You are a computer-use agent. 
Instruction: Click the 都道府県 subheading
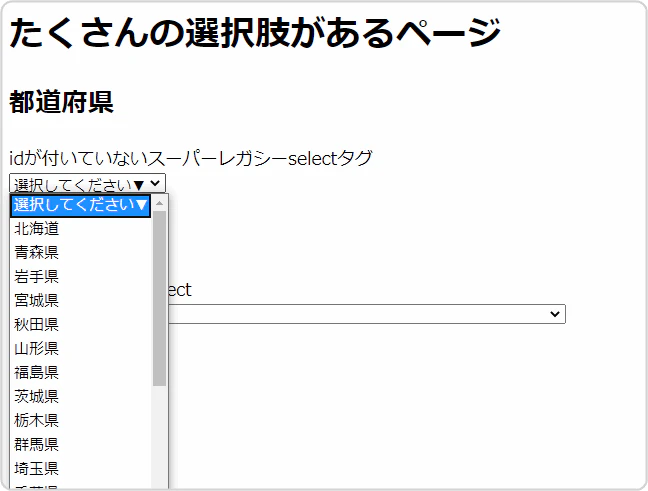coord(62,102)
